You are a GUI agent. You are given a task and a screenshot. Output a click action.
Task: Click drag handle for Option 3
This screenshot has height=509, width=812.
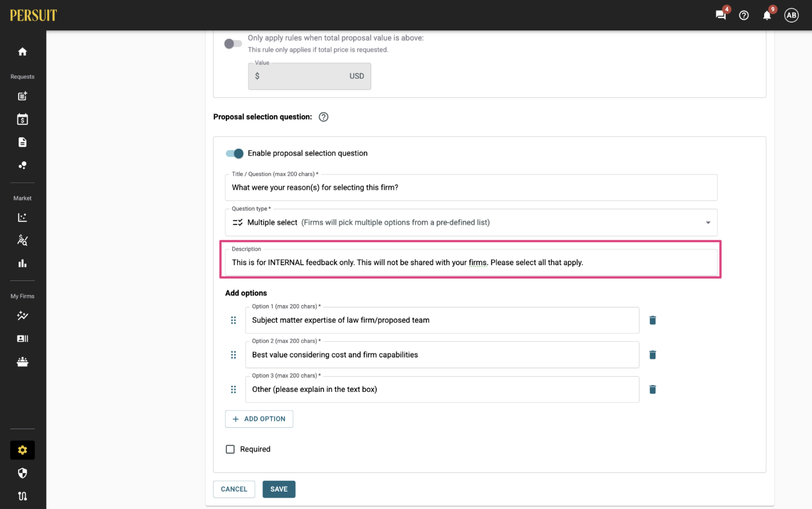pos(234,390)
